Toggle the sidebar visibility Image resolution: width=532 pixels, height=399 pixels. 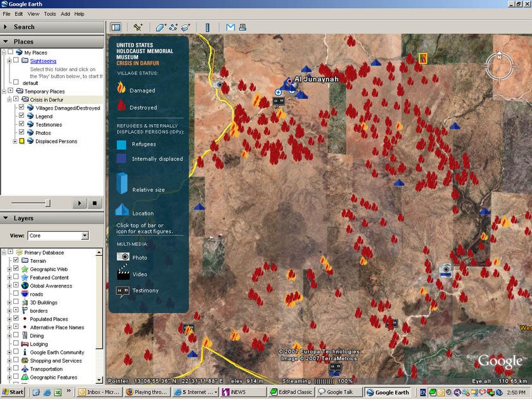116,27
